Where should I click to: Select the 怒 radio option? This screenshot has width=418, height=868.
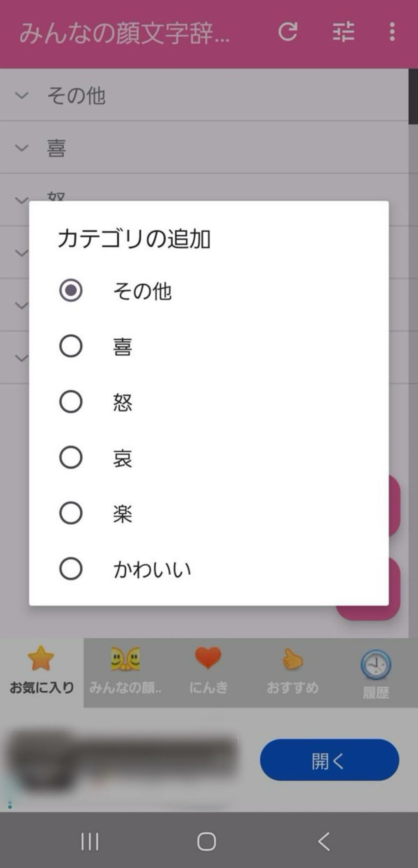point(71,402)
